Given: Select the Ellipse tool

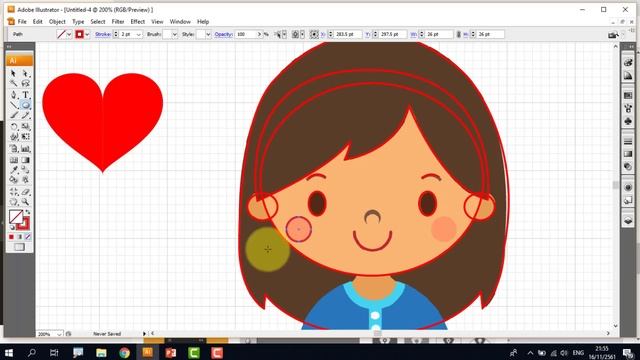Looking at the screenshot, I should click(25, 105).
